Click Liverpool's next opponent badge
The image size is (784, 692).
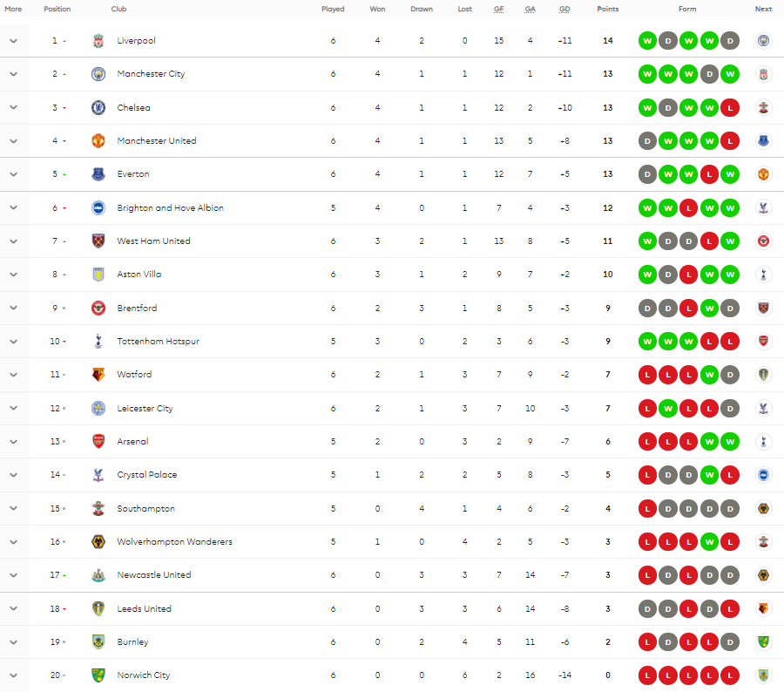pyautogui.click(x=764, y=41)
